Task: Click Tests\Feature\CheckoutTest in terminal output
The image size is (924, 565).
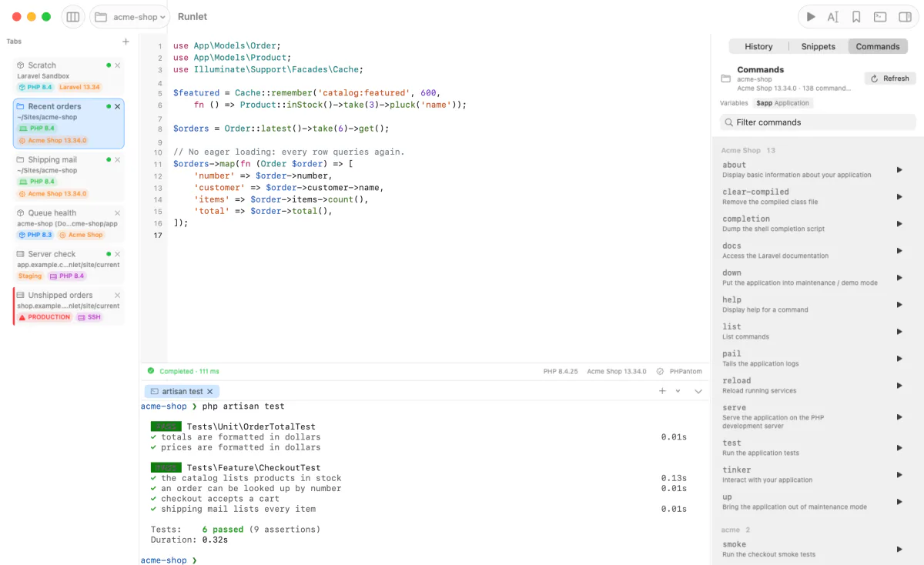Action: pos(253,468)
